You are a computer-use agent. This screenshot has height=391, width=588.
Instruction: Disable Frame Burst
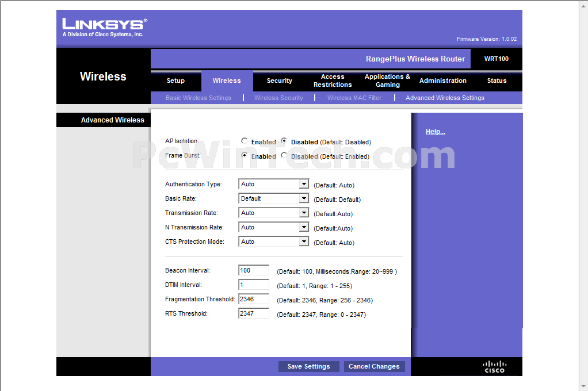click(x=284, y=155)
